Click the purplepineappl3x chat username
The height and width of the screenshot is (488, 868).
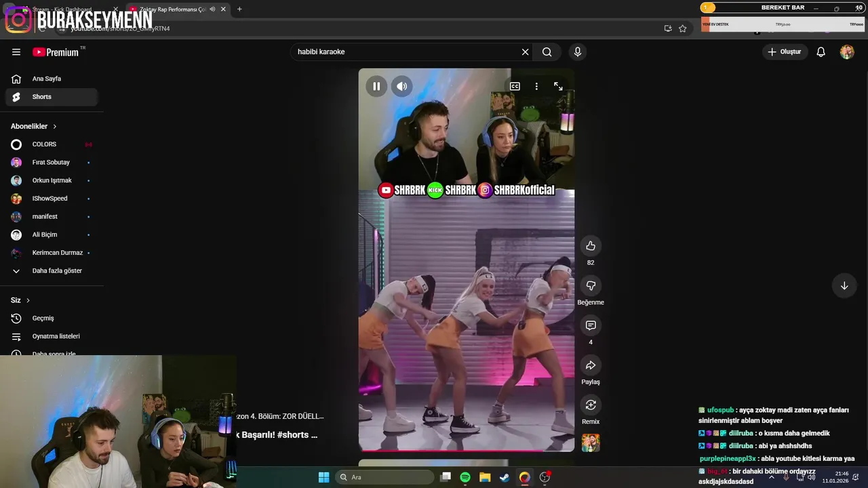tap(728, 459)
